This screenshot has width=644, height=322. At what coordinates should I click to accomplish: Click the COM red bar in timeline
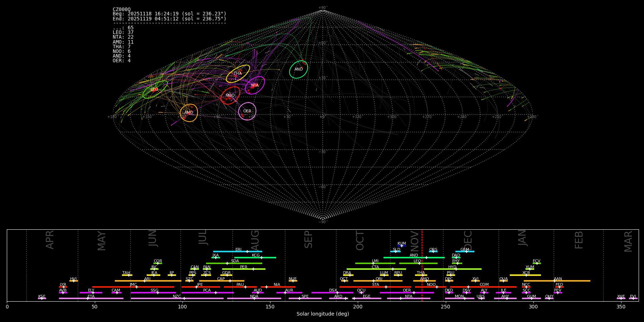483,287
